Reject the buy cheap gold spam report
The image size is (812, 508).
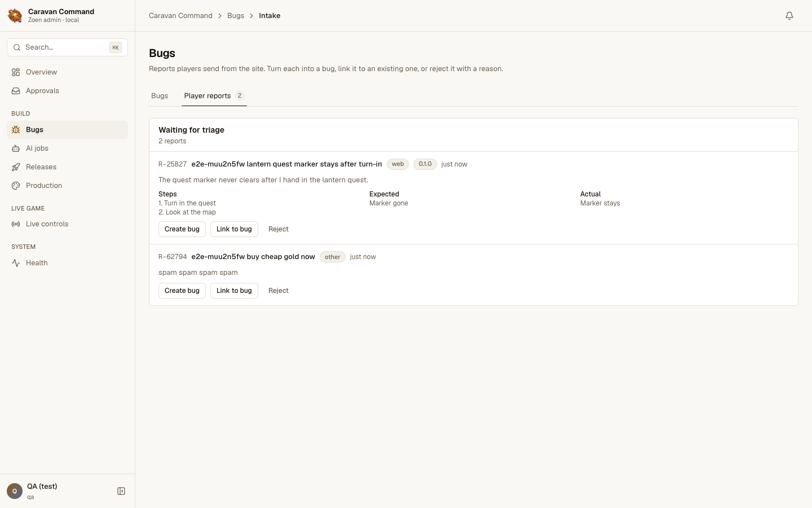pyautogui.click(x=279, y=291)
